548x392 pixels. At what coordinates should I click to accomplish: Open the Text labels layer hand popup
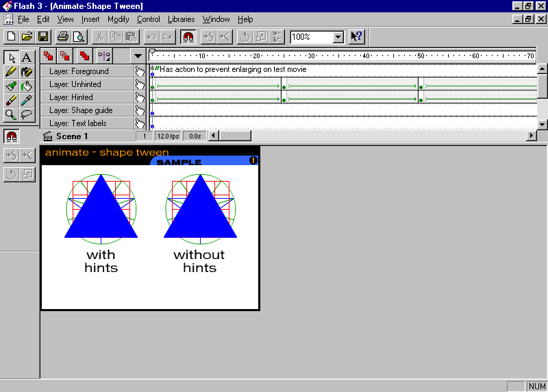[x=140, y=123]
